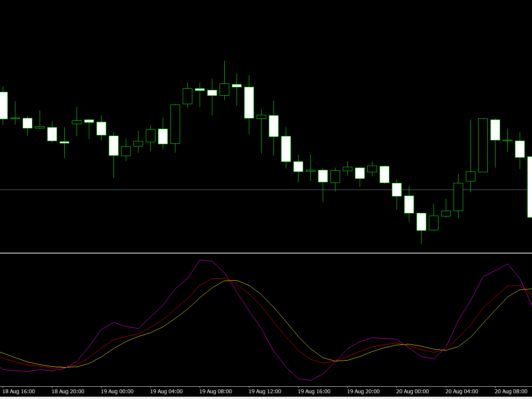Select the 19 Aug 08:00 time axis label
Image resolution: width=532 pixels, height=399 pixels.
click(215, 391)
